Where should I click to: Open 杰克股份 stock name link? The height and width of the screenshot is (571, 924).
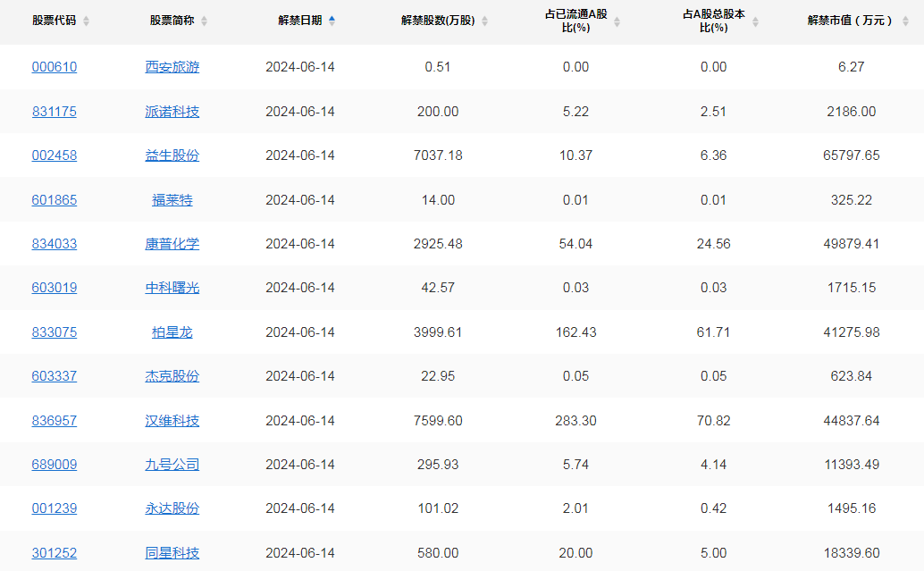pyautogui.click(x=172, y=376)
